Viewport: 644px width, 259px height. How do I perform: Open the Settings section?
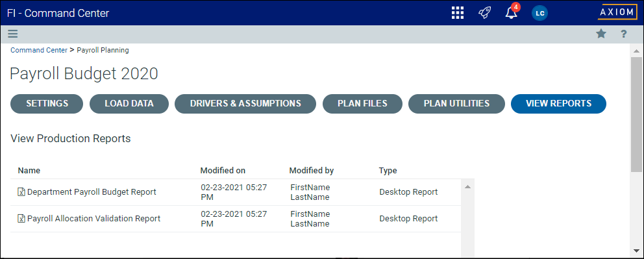[x=47, y=103]
